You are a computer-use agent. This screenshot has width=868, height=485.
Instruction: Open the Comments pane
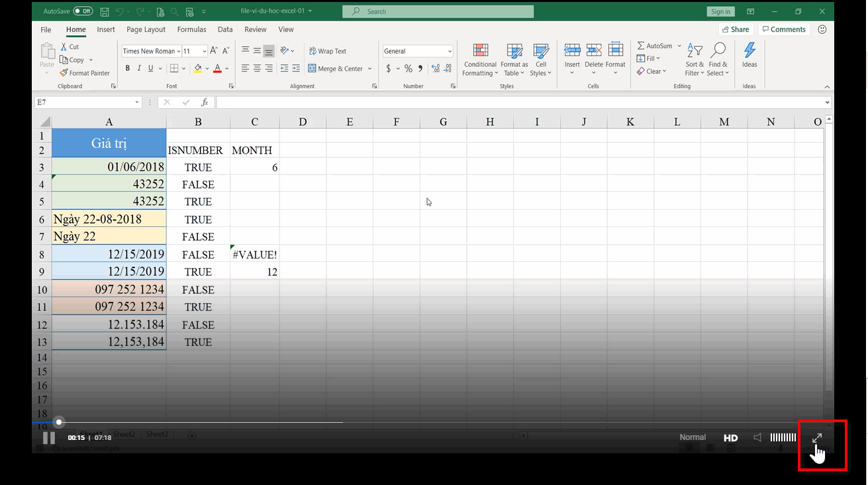(784, 30)
